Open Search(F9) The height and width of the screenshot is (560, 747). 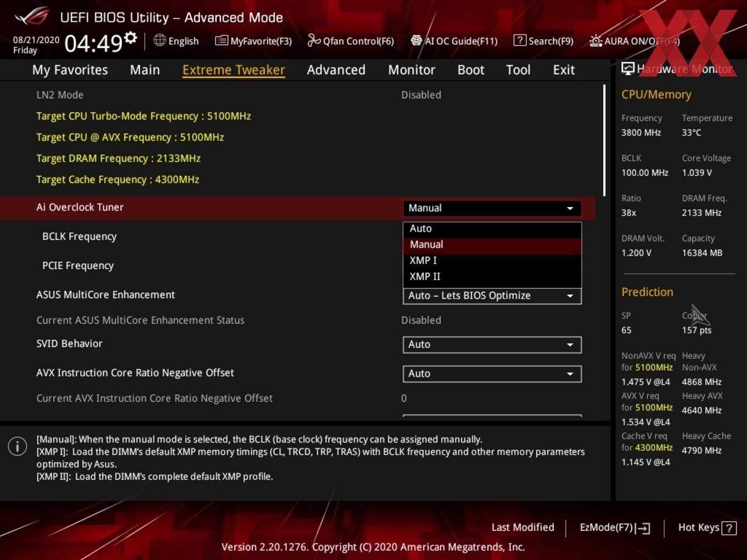click(x=543, y=41)
